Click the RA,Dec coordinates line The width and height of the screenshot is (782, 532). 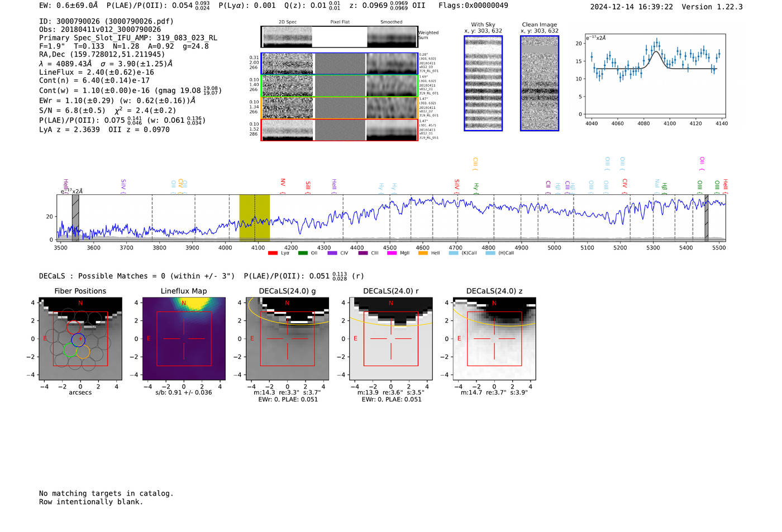[102, 54]
